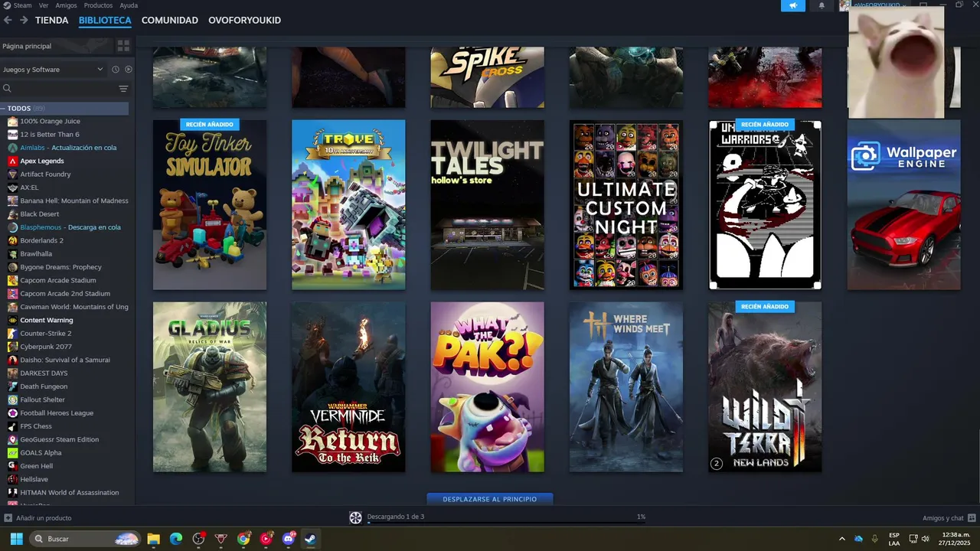Toggle the ready-to-play filter icon
The image size is (980, 551).
pos(129,70)
